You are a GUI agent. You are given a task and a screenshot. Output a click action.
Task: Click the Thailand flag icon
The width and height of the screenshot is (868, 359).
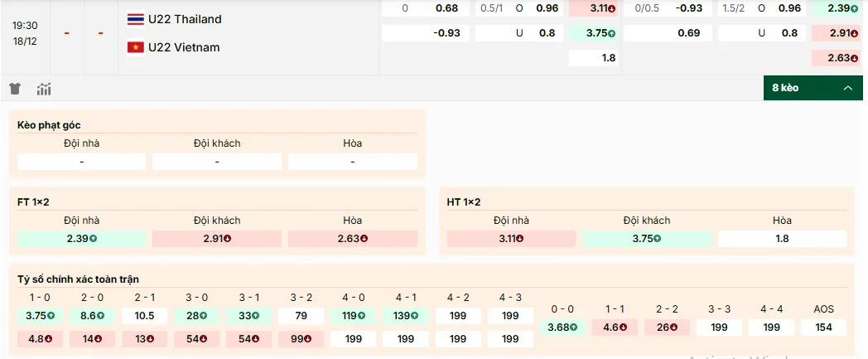pyautogui.click(x=135, y=19)
